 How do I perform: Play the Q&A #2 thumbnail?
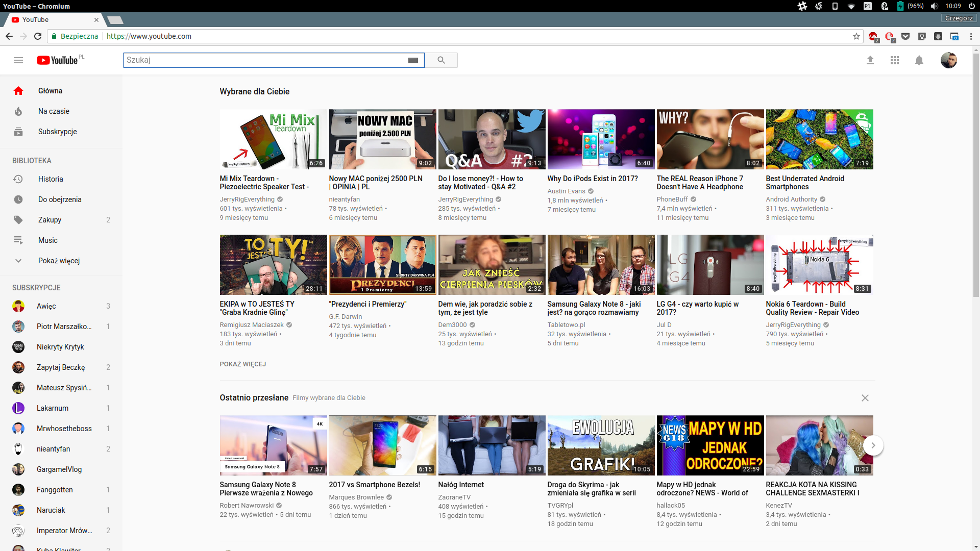point(492,139)
